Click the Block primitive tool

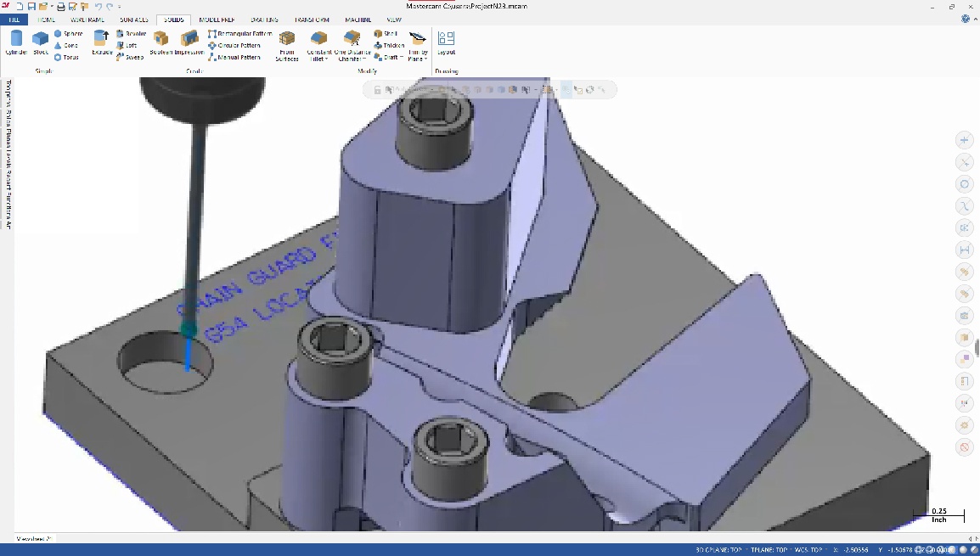(40, 42)
